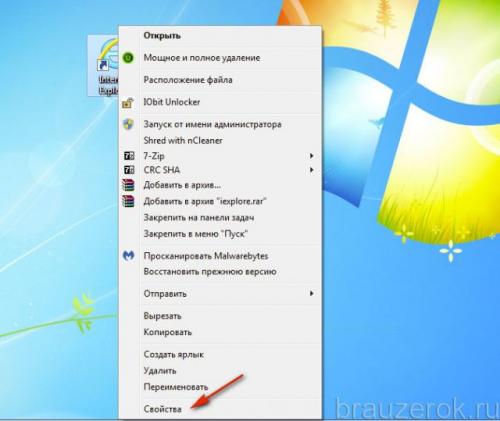The height and width of the screenshot is (421, 500).
Task: Choose Добавить в архив "iexplore.rar"
Action: pyautogui.click(x=205, y=201)
